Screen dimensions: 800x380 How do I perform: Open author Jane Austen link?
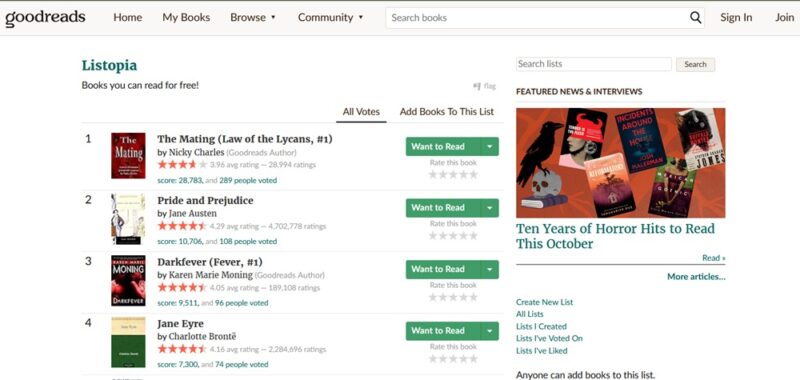(x=193, y=213)
